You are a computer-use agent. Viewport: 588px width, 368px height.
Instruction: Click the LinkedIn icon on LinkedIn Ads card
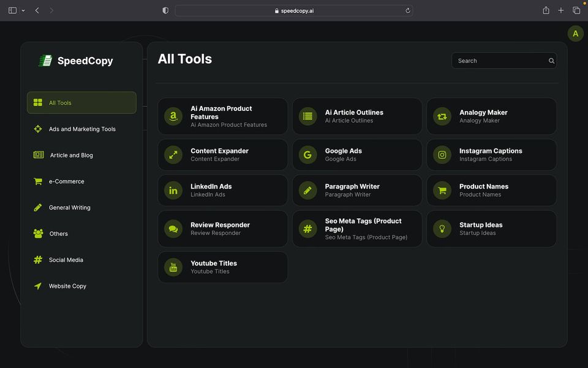point(173,190)
